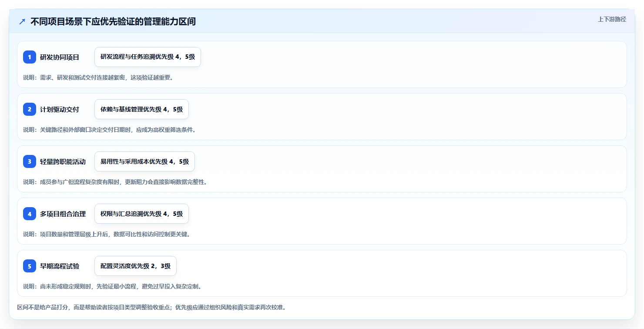644x329 pixels.
Task: Select the 依赖与基线管理优先级 4，5级 chip
Action: [x=141, y=109]
